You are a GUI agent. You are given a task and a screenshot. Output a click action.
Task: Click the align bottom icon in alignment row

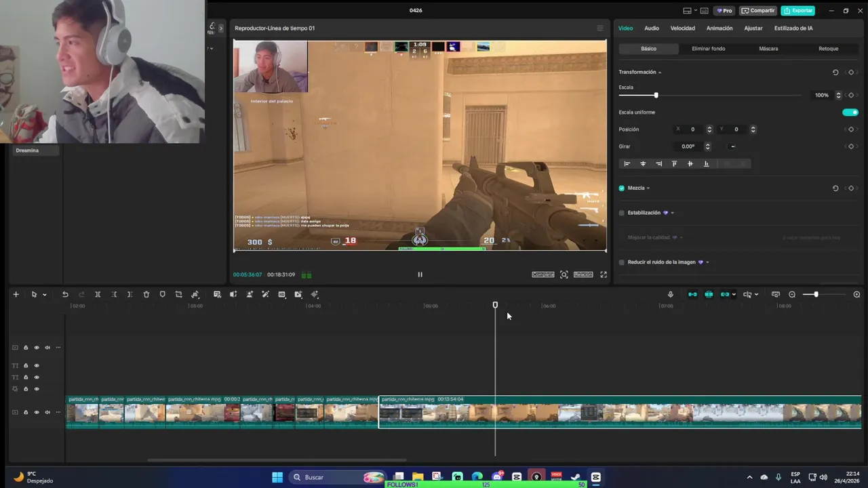point(706,163)
